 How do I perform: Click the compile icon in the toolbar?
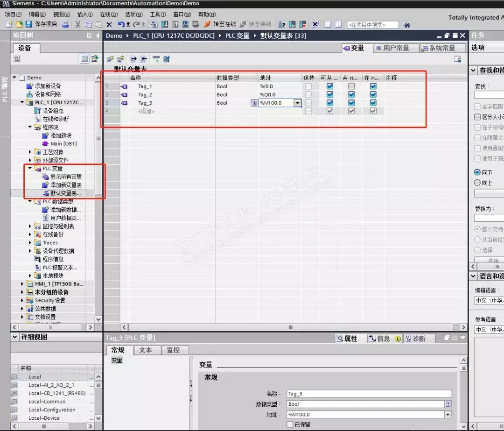coord(154,24)
